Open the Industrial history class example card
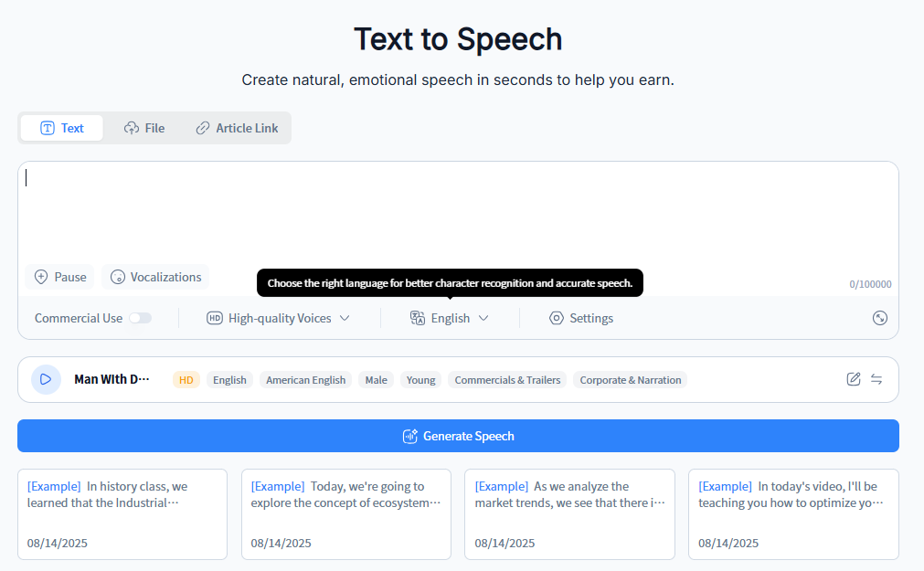The width and height of the screenshot is (924, 571). coord(122,513)
